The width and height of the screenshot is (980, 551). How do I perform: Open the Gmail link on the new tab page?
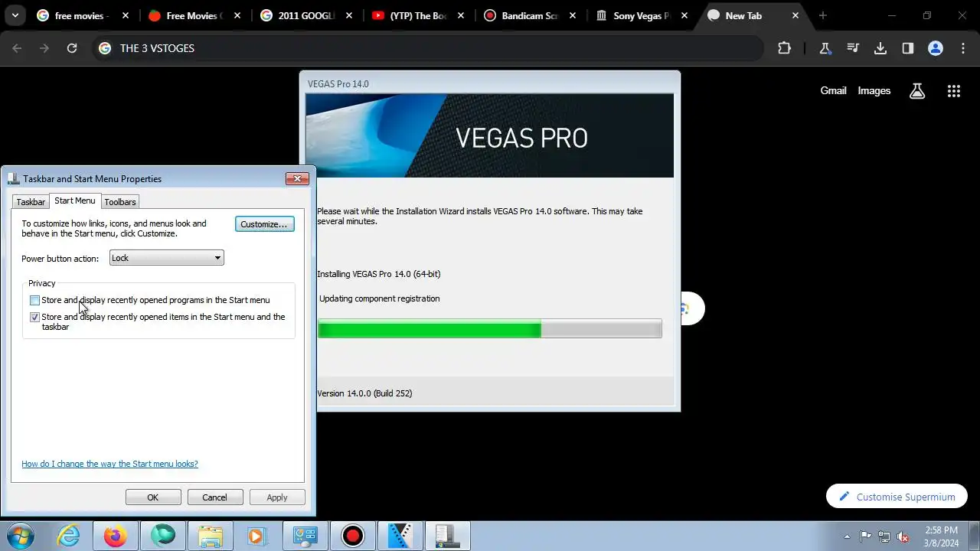pos(833,90)
